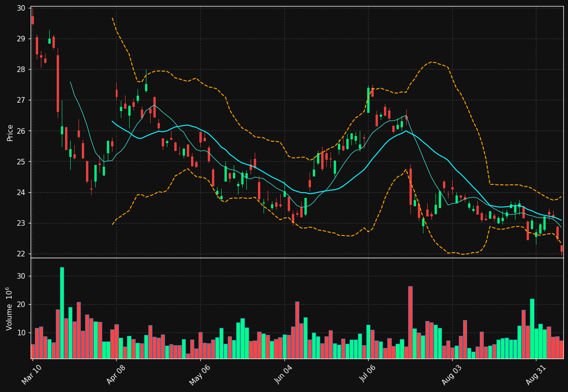Click the 24 price axis tick
Screen dimensions: 568x392
(x=21, y=192)
